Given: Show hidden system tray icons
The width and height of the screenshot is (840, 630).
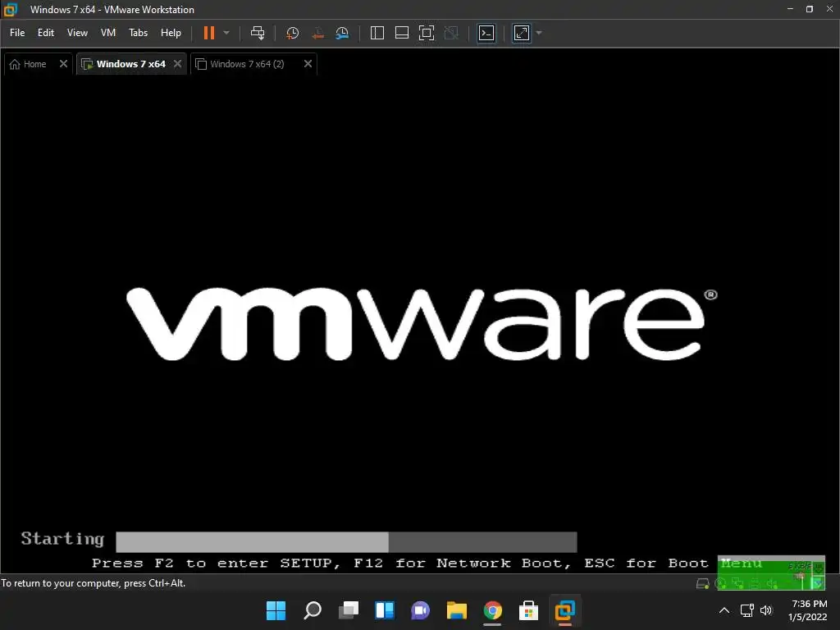Looking at the screenshot, I should (724, 610).
